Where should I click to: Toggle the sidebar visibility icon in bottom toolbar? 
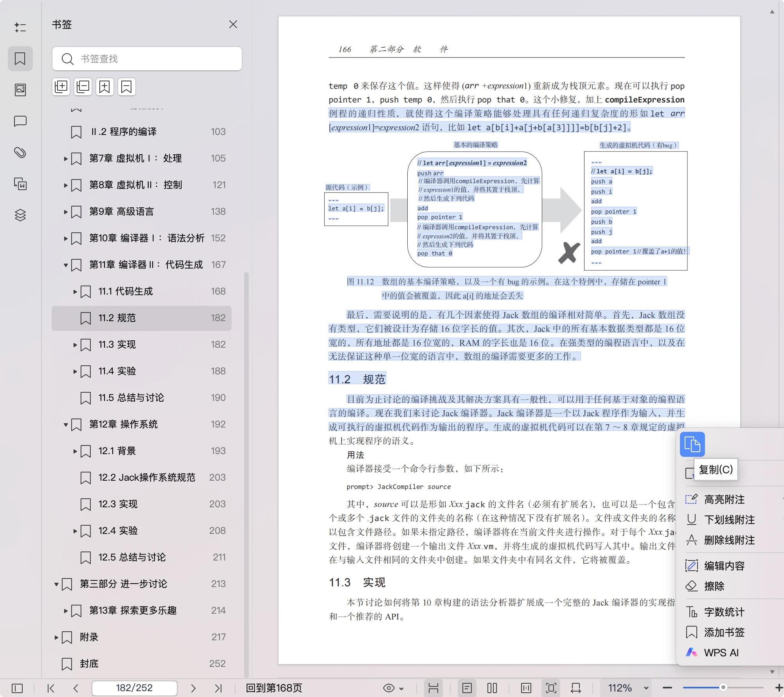[x=17, y=687]
